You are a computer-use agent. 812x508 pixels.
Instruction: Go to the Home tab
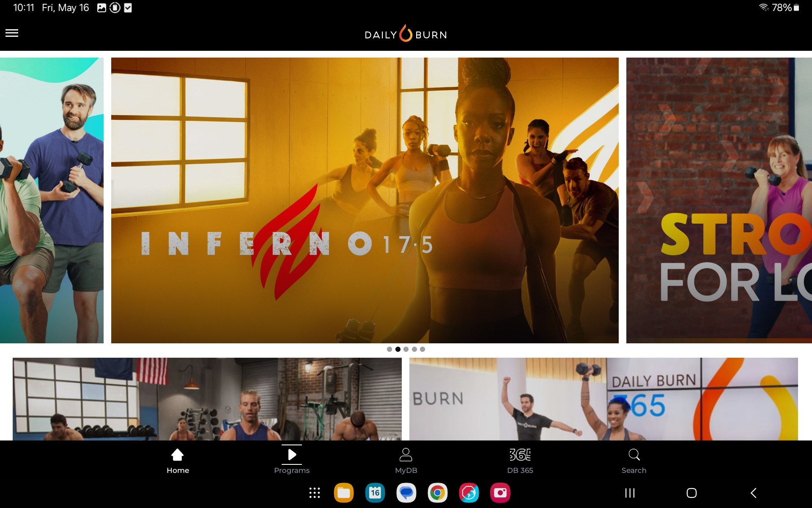pyautogui.click(x=178, y=461)
